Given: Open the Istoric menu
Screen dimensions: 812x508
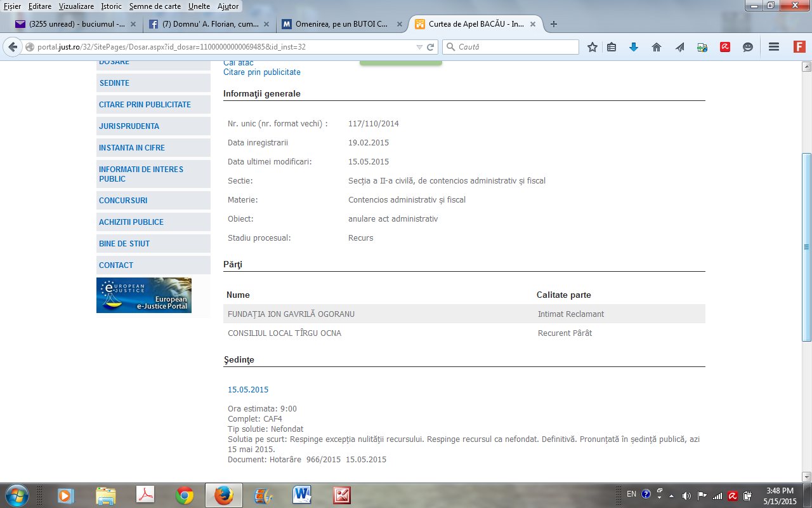Looking at the screenshot, I should coord(111,6).
